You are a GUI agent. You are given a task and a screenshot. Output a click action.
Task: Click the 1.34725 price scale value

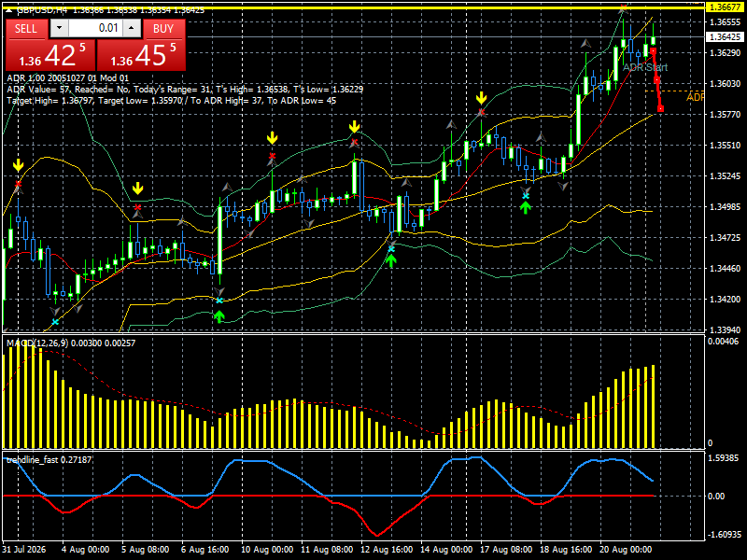(x=725, y=238)
